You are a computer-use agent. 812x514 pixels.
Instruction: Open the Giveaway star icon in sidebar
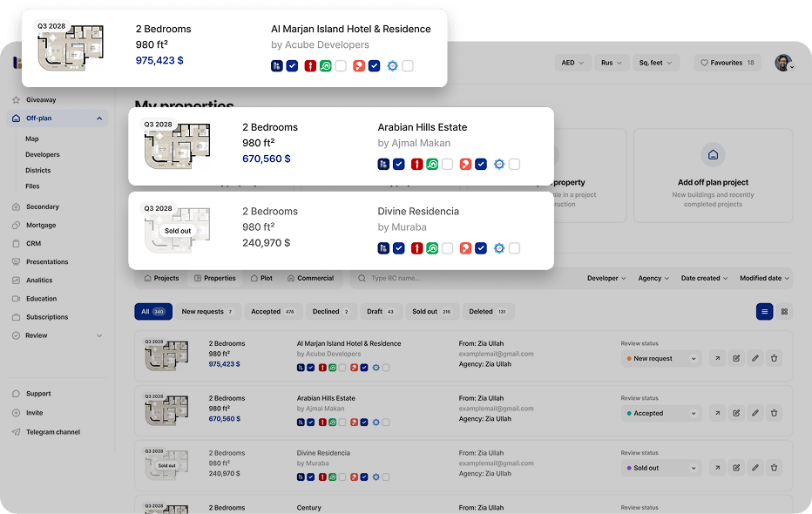pyautogui.click(x=16, y=100)
